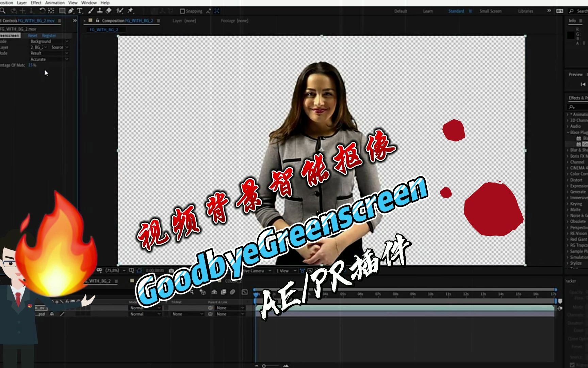This screenshot has width=588, height=368.
Task: Switch to the Libraries workspace
Action: point(525,11)
